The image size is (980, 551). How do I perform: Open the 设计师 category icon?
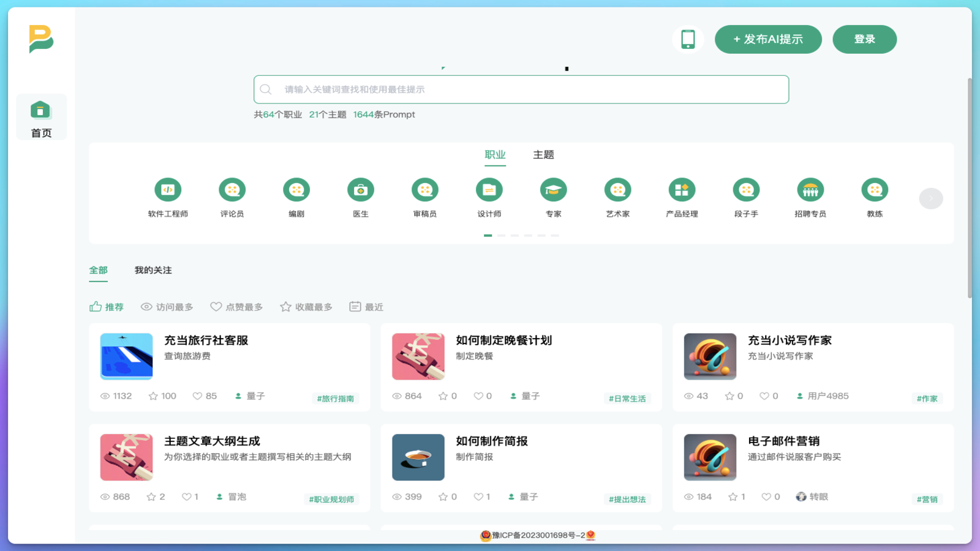[489, 190]
